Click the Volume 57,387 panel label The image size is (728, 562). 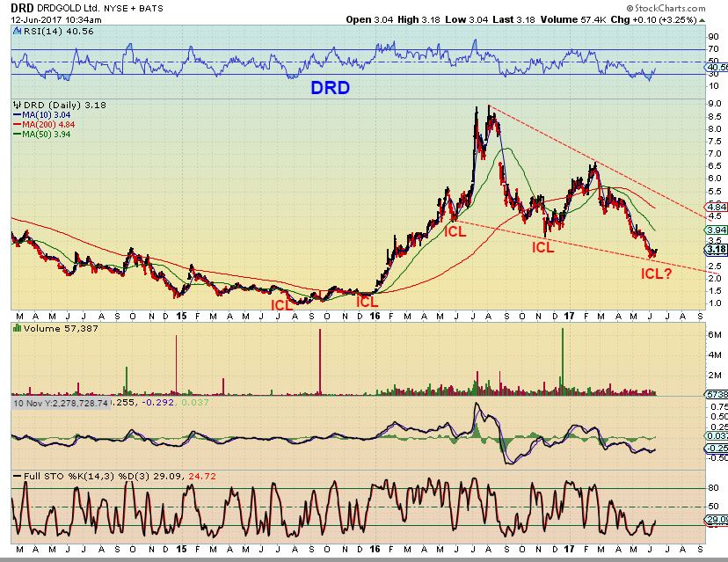61,328
